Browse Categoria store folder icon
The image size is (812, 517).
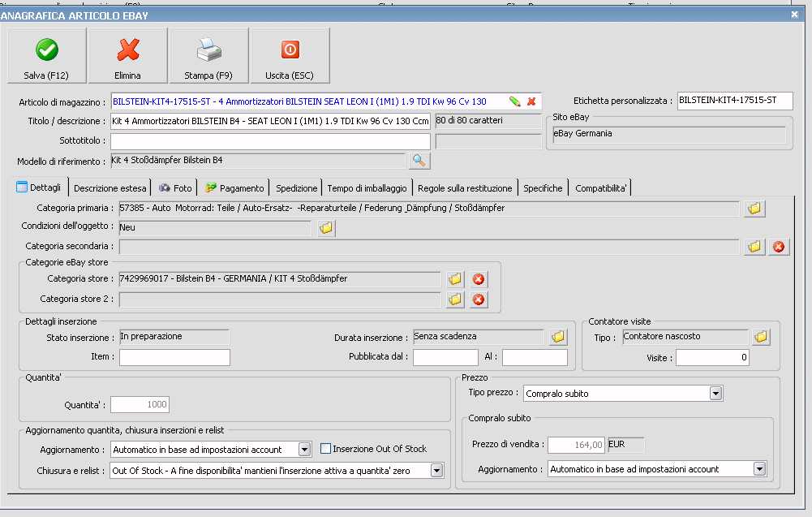(x=455, y=279)
